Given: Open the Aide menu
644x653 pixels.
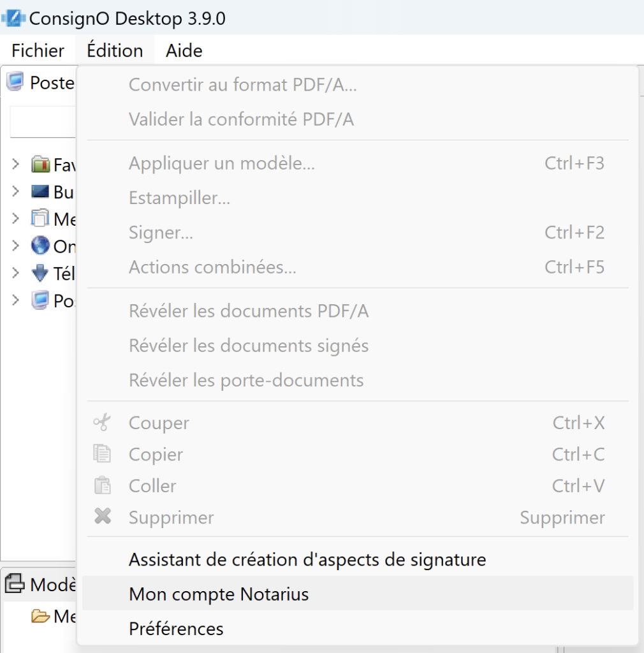Looking at the screenshot, I should 183,50.
